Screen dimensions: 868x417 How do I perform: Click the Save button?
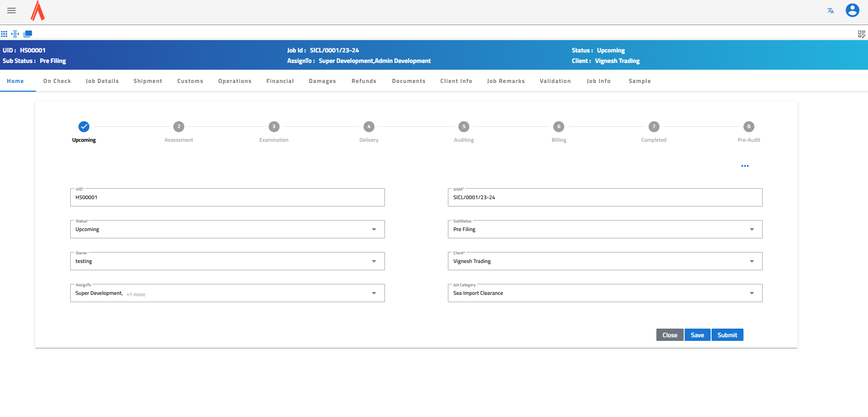click(697, 335)
